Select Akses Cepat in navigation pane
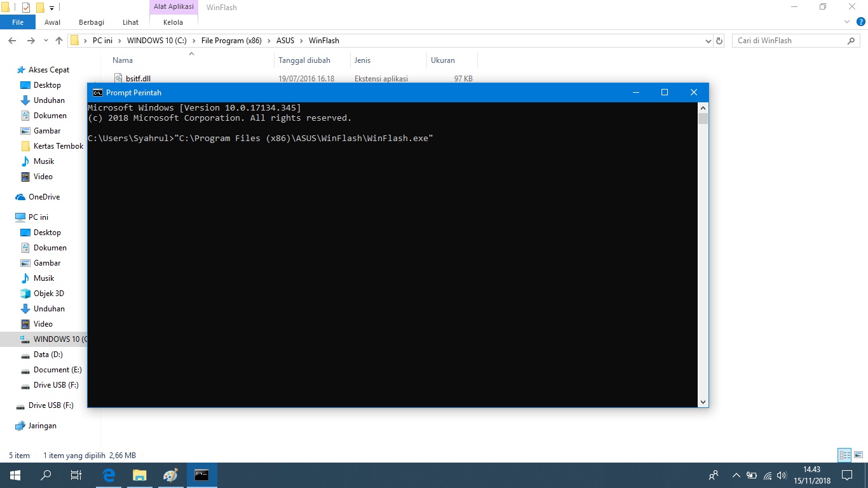This screenshot has height=488, width=868. point(49,70)
